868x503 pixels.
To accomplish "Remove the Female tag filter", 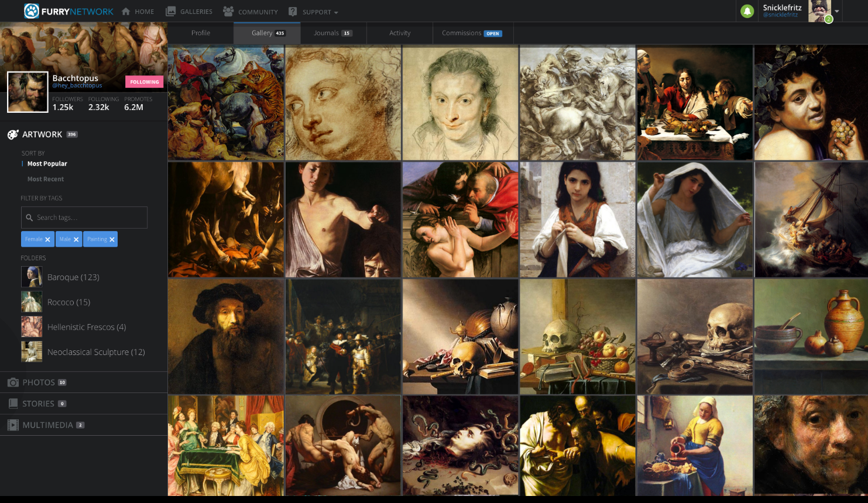I will (48, 240).
